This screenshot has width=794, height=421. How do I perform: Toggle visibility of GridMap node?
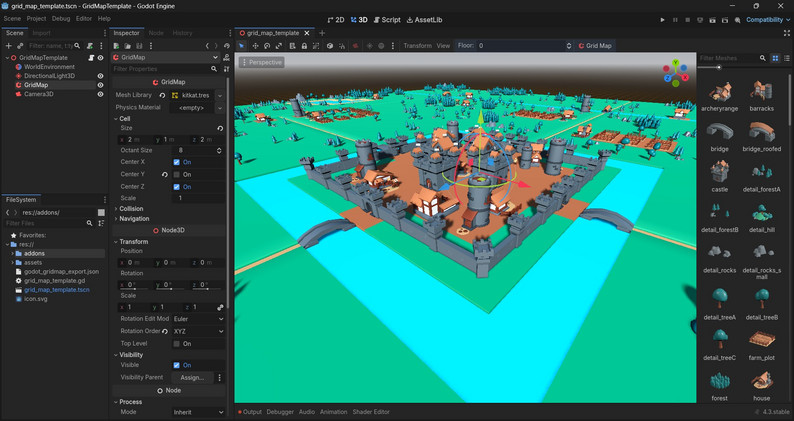click(x=100, y=85)
